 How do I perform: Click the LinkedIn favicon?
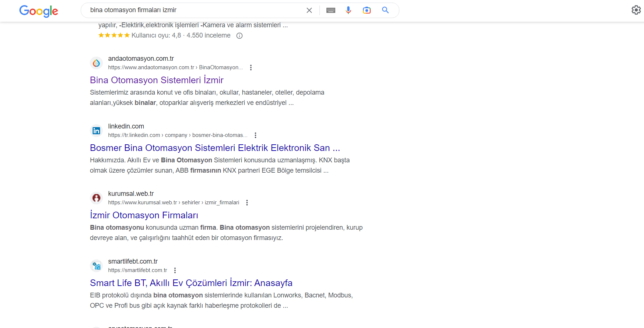pos(97,131)
